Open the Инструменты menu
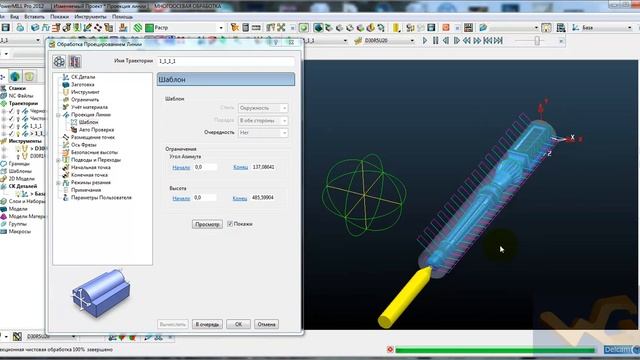Screen dimensions: 640x360 pos(91,17)
